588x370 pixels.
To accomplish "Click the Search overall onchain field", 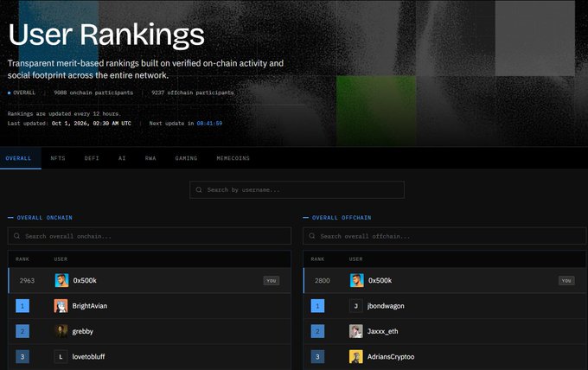I will (150, 236).
